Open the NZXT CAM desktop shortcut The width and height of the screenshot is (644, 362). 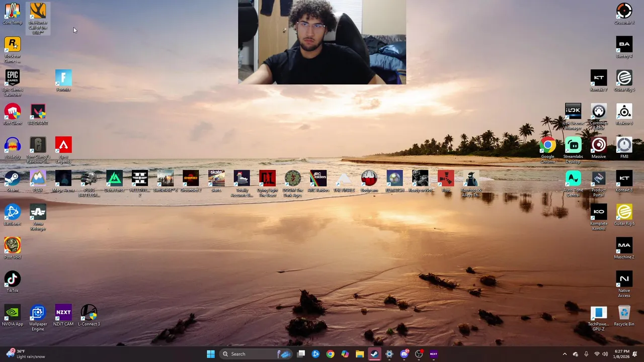(x=63, y=316)
